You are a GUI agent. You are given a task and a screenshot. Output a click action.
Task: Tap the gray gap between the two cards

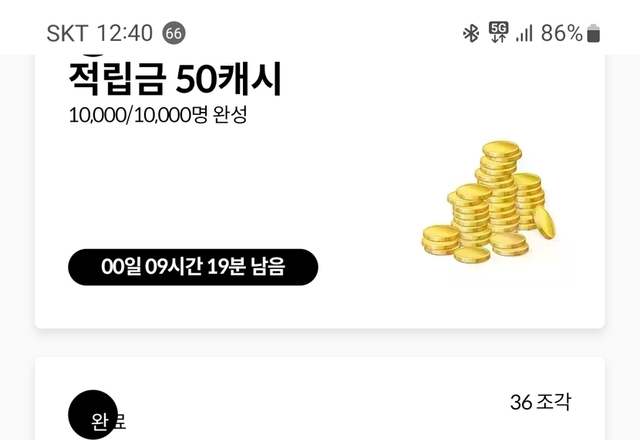click(x=320, y=343)
